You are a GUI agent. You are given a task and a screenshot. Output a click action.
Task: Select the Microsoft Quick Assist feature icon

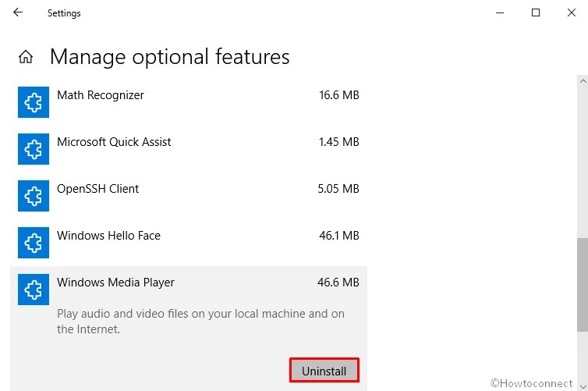pos(34,149)
